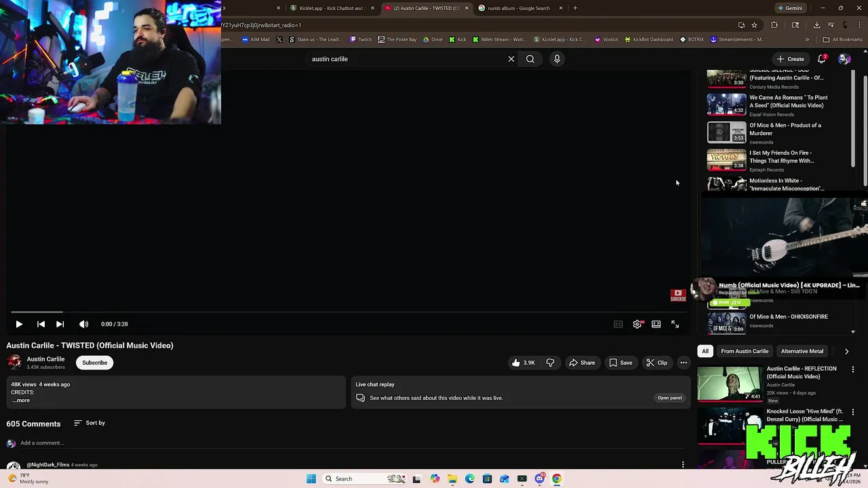Subscribe to Austin Carlile channel

tap(94, 363)
